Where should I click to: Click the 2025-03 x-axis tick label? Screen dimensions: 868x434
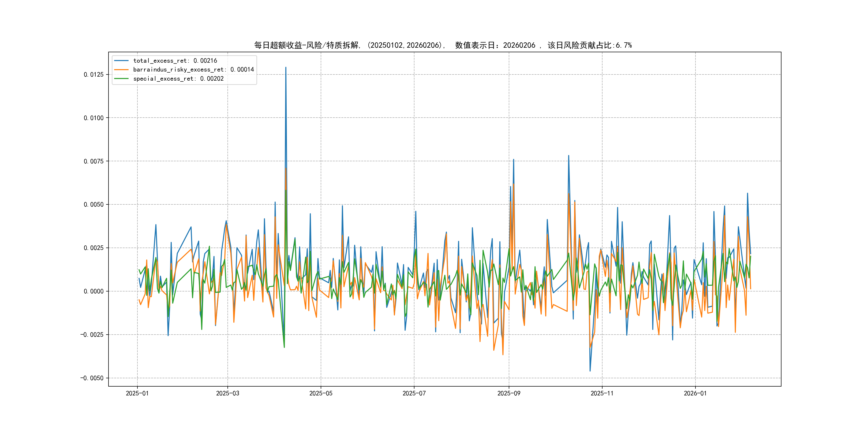(x=227, y=393)
